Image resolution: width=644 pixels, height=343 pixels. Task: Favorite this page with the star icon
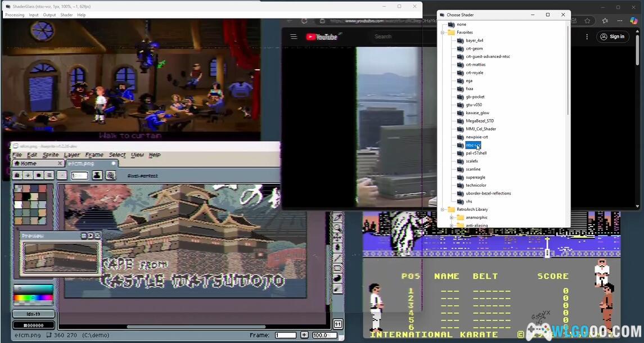click(x=587, y=21)
